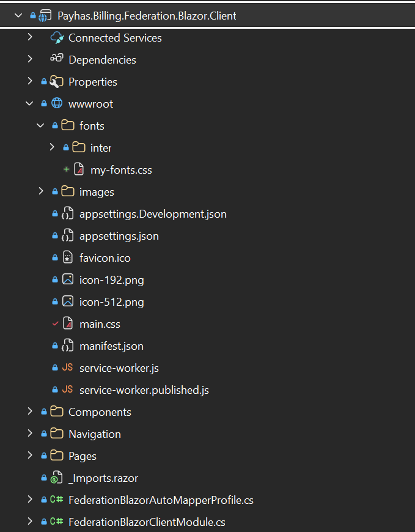Screen dimensions: 415x532
Task: Select the Navigation folder
Action: 94,434
